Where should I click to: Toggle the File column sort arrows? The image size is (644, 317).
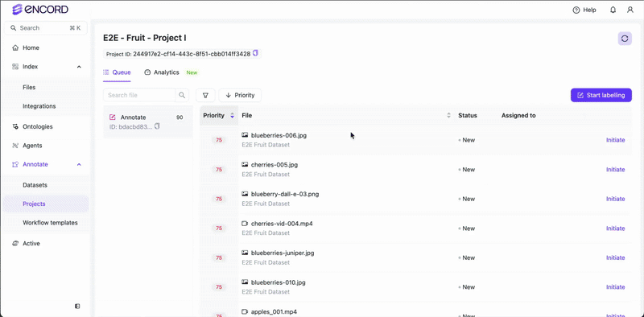tap(448, 116)
